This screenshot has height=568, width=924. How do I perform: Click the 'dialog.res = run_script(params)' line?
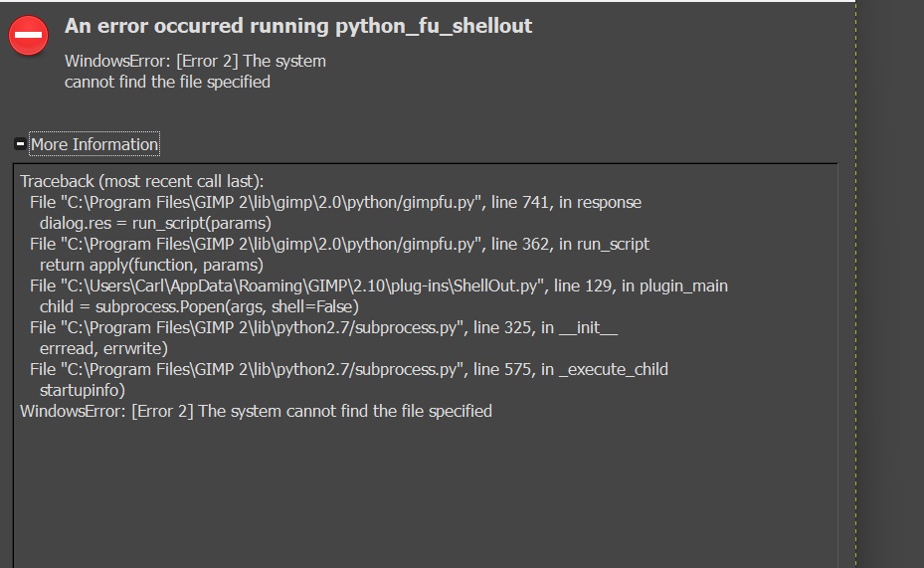click(x=155, y=223)
